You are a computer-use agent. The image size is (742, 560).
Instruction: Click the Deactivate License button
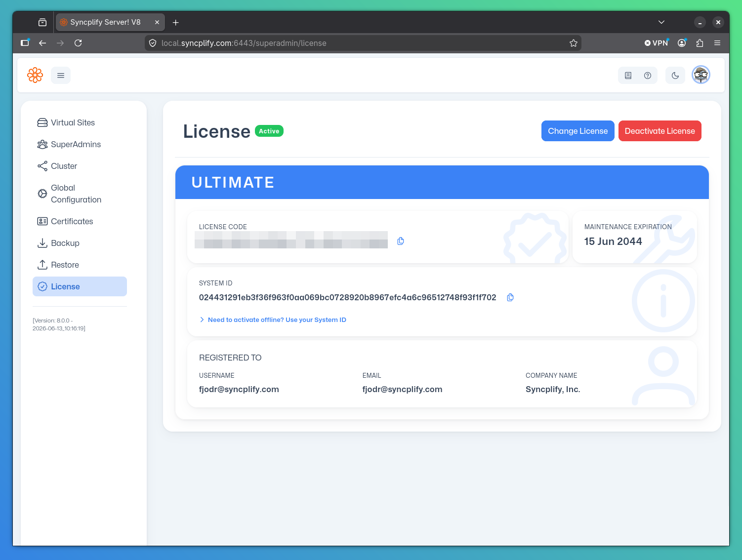660,131
